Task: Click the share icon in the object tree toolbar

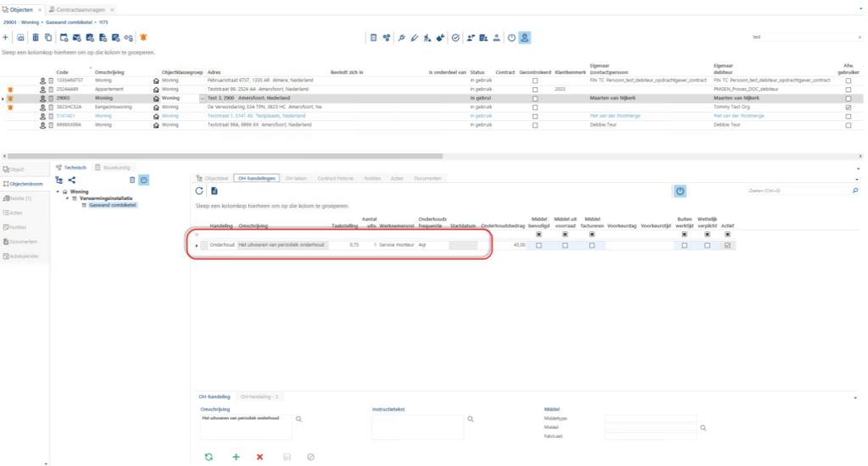Action: 72,180
